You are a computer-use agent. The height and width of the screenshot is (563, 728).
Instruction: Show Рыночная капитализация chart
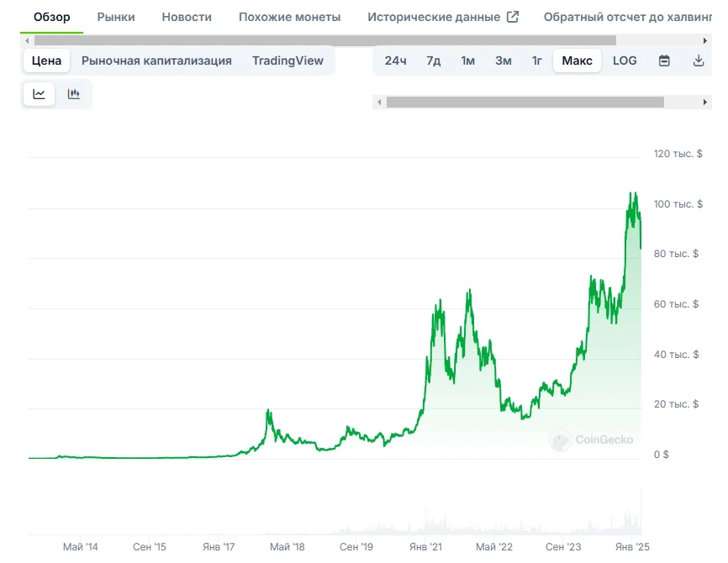pos(156,61)
